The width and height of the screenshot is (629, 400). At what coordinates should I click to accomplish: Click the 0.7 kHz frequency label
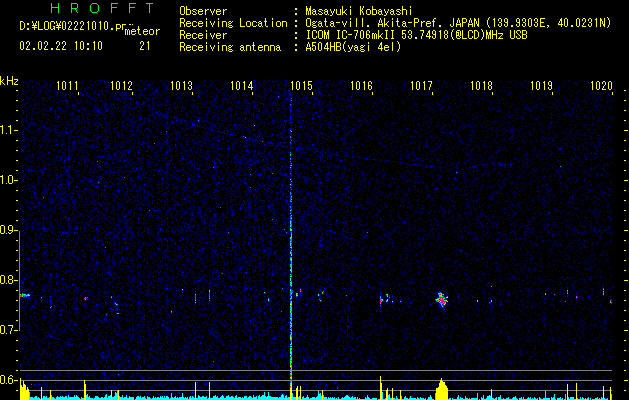8,330
